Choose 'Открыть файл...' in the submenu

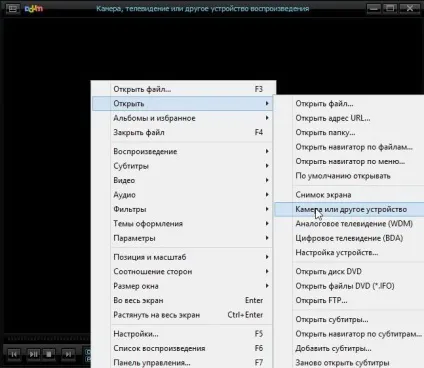coord(349,104)
